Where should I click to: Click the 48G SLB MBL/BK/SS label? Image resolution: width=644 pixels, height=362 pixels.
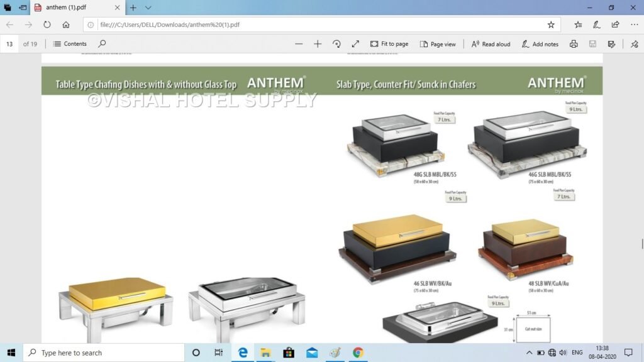coord(435,175)
